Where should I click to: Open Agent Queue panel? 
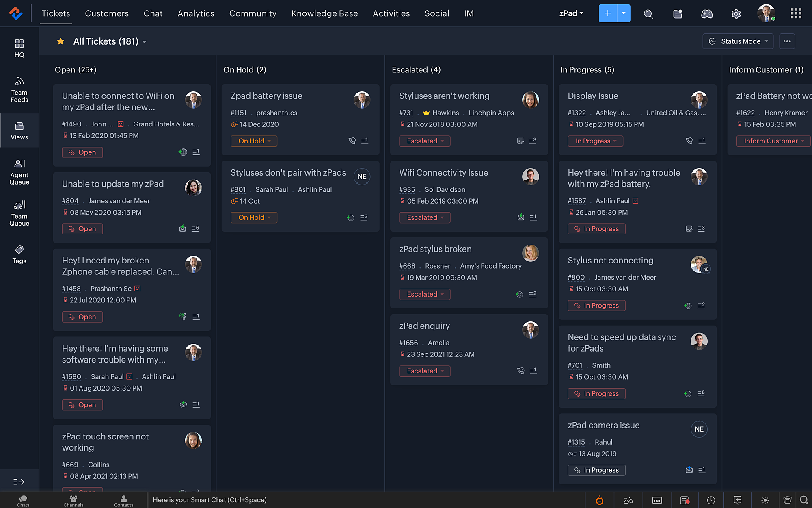(19, 172)
